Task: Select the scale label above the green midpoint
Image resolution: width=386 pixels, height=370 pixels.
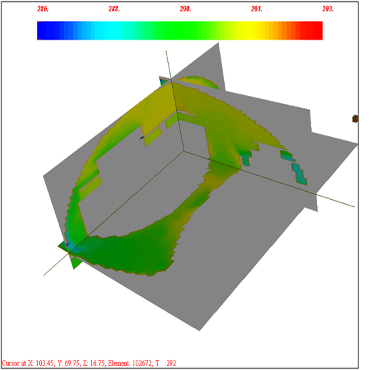Action: pos(185,9)
